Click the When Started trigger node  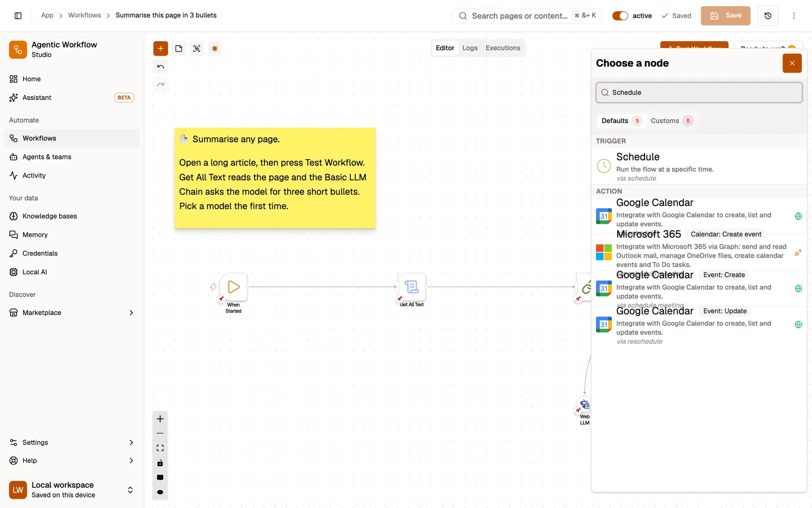pyautogui.click(x=233, y=287)
